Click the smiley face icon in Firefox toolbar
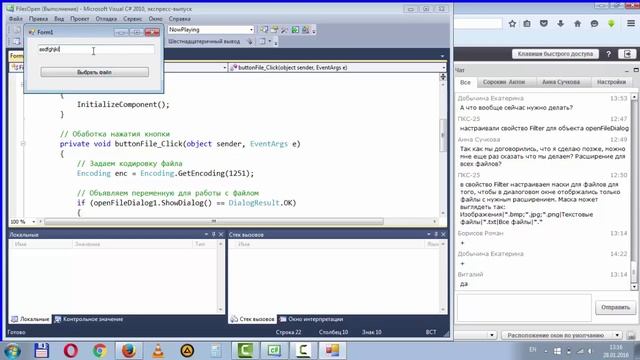Viewport: 640px width, 360px height. click(x=594, y=24)
